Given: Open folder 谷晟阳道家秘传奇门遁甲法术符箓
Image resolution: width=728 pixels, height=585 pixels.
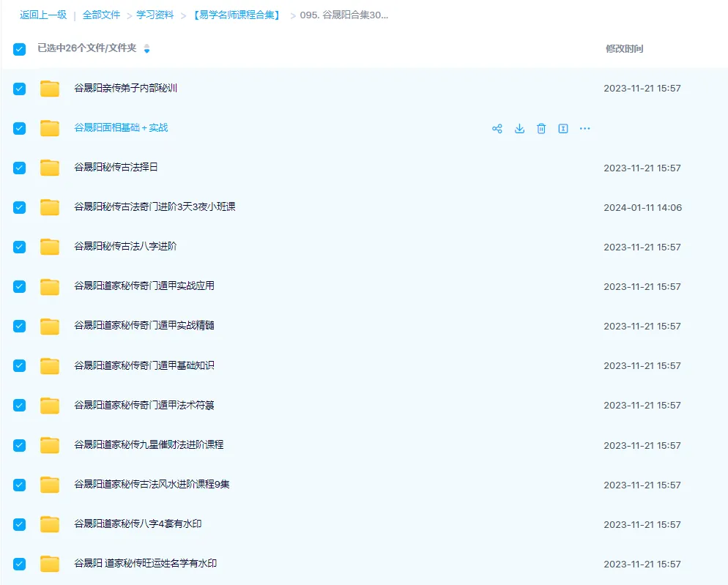Looking at the screenshot, I should (x=144, y=405).
